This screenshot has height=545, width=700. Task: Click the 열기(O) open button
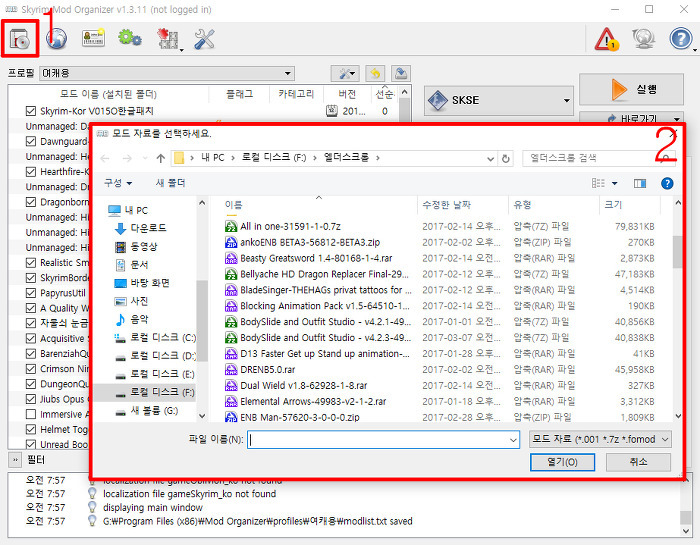click(x=562, y=462)
